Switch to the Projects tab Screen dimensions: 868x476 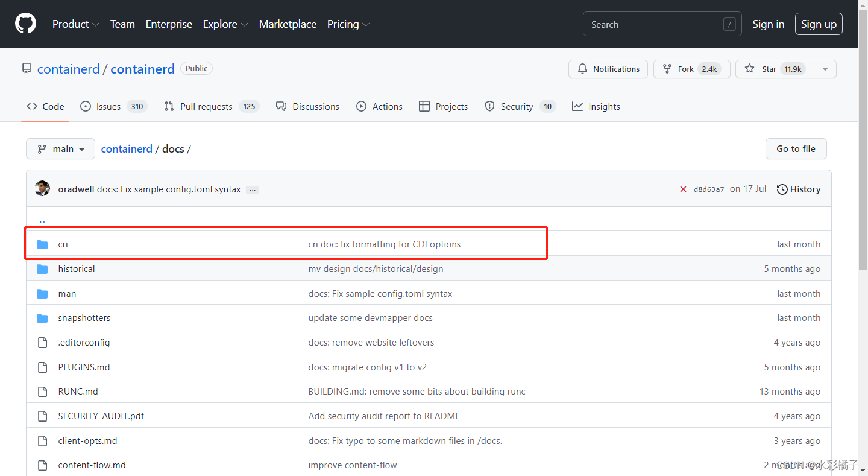tap(443, 106)
